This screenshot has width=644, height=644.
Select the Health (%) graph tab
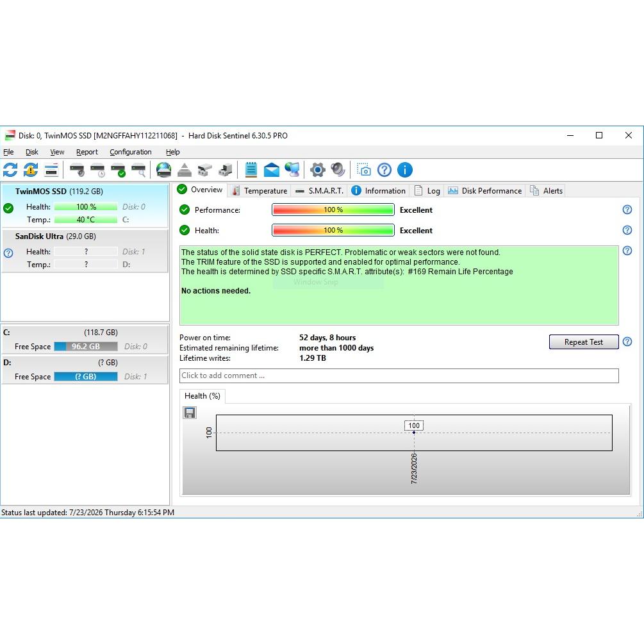tap(202, 396)
